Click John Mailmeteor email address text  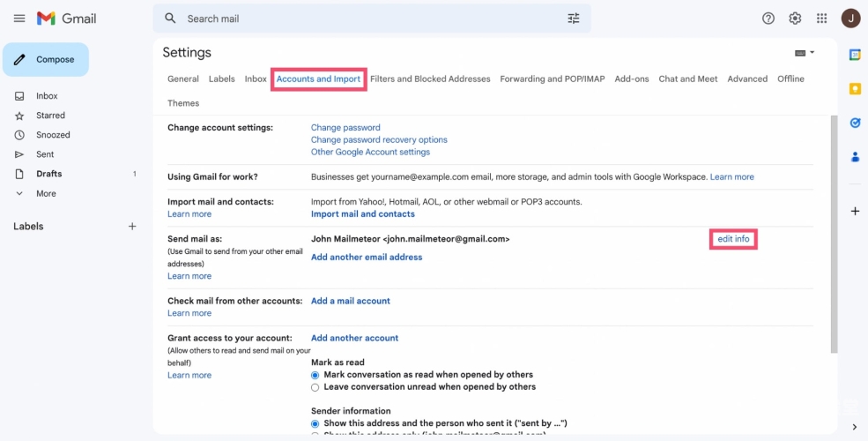tap(410, 239)
